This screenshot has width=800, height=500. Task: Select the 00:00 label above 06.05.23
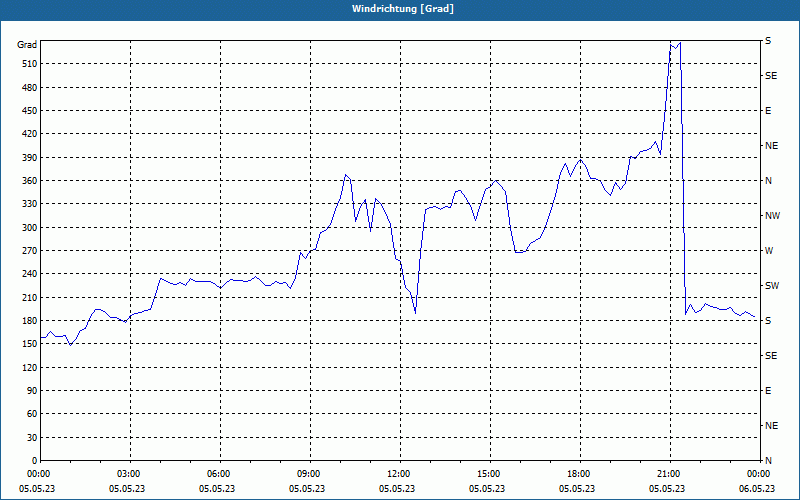point(759,474)
